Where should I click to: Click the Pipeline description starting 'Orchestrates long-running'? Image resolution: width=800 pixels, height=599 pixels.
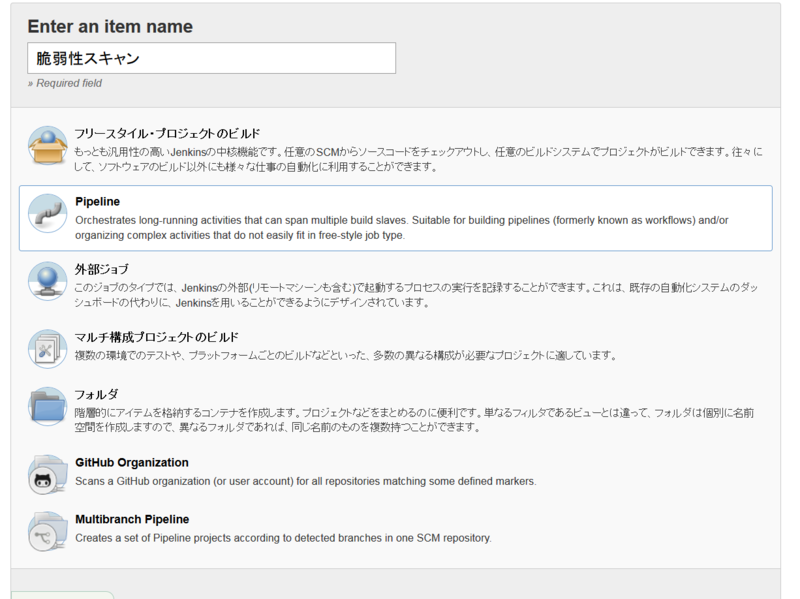402,228
